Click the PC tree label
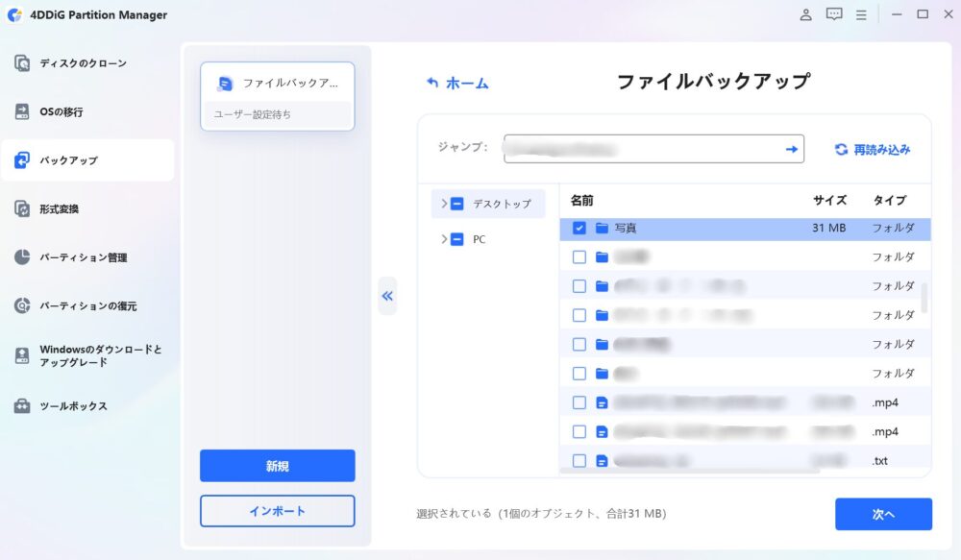This screenshot has height=560, width=961. click(480, 239)
